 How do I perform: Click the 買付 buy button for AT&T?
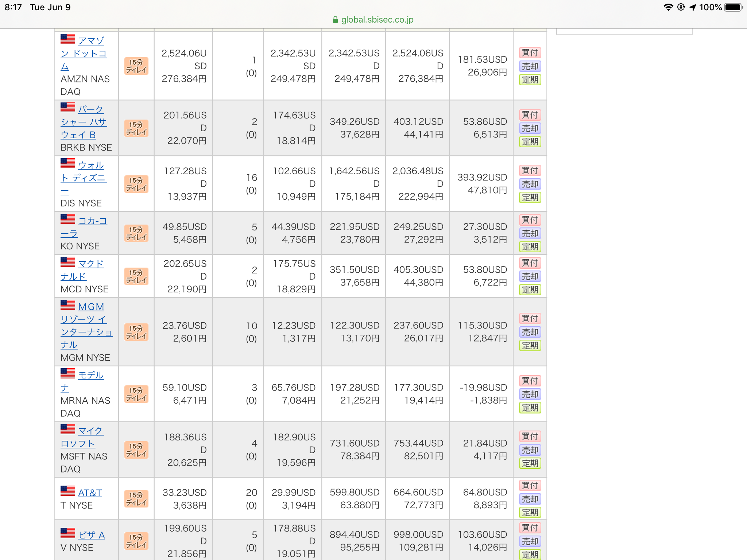(x=530, y=486)
